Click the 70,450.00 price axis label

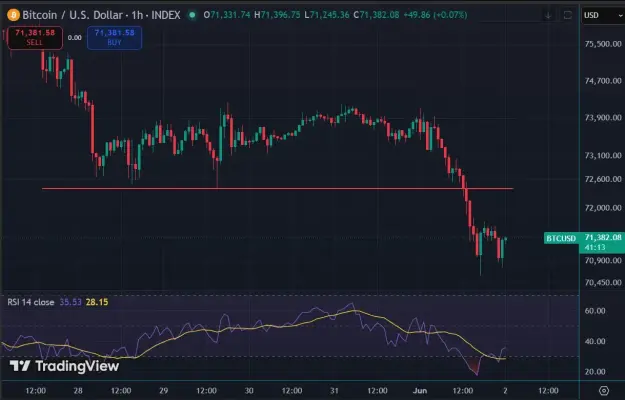(x=603, y=282)
